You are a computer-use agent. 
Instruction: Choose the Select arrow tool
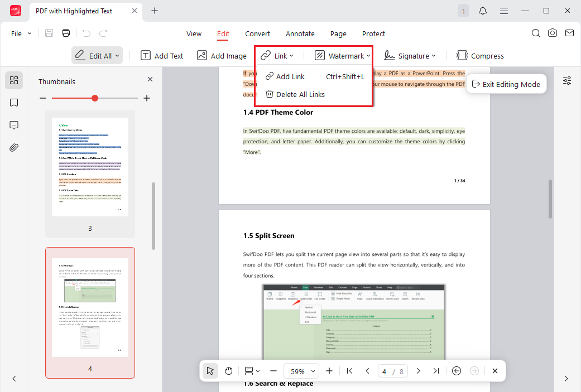click(x=210, y=371)
